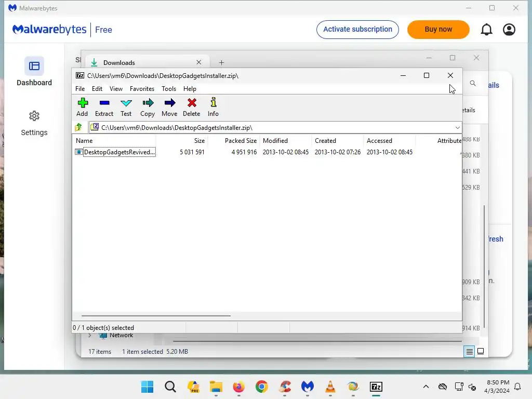This screenshot has height=399, width=532.
Task: Click the orange Buy now button
Action: point(438,30)
